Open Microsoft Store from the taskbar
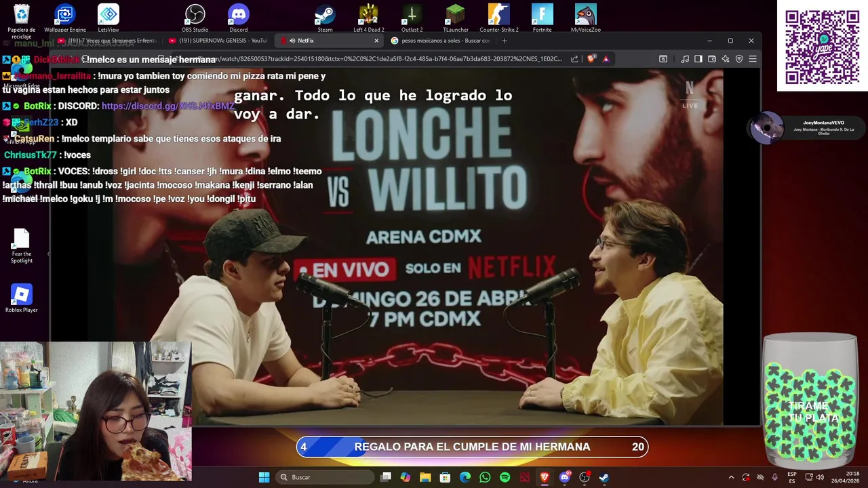This screenshot has height=488, width=868. (x=445, y=477)
